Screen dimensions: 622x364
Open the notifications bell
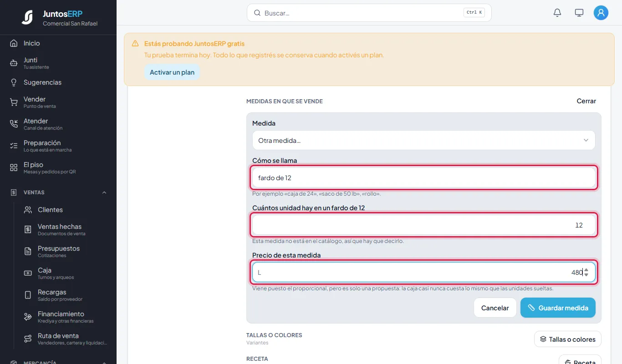[557, 13]
